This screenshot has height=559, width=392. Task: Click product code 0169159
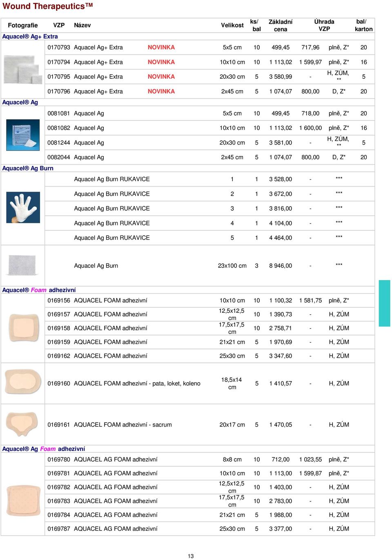pos(59,342)
